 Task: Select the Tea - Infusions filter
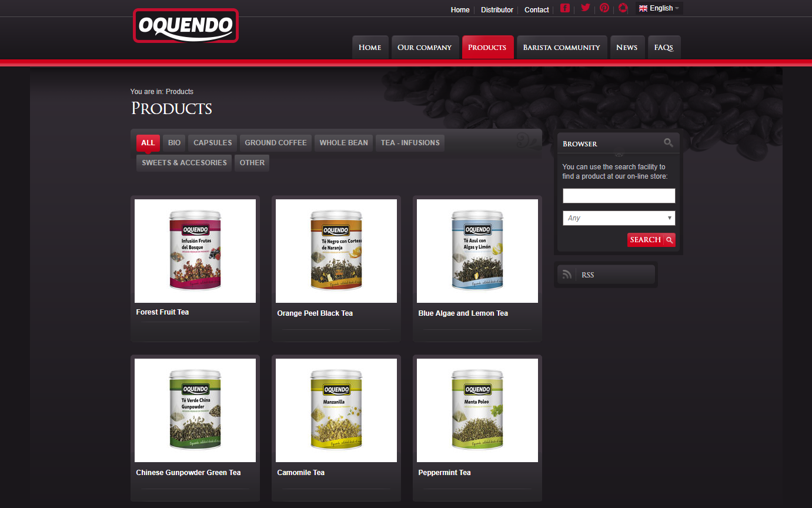410,143
